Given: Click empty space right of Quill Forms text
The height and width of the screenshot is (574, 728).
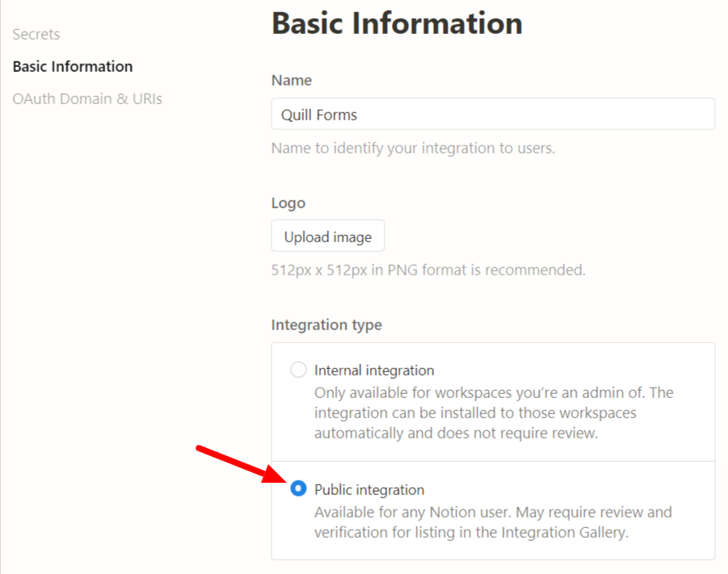Looking at the screenshot, I should point(534,114).
